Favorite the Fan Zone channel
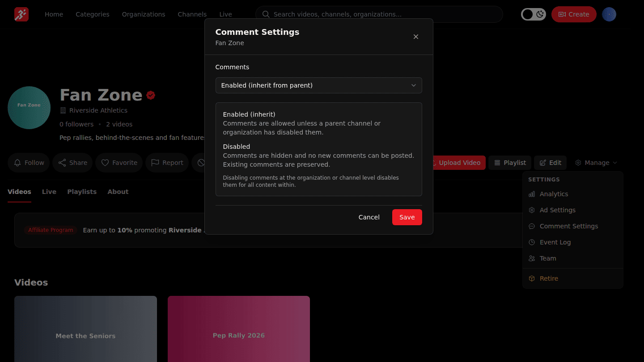 point(119,163)
